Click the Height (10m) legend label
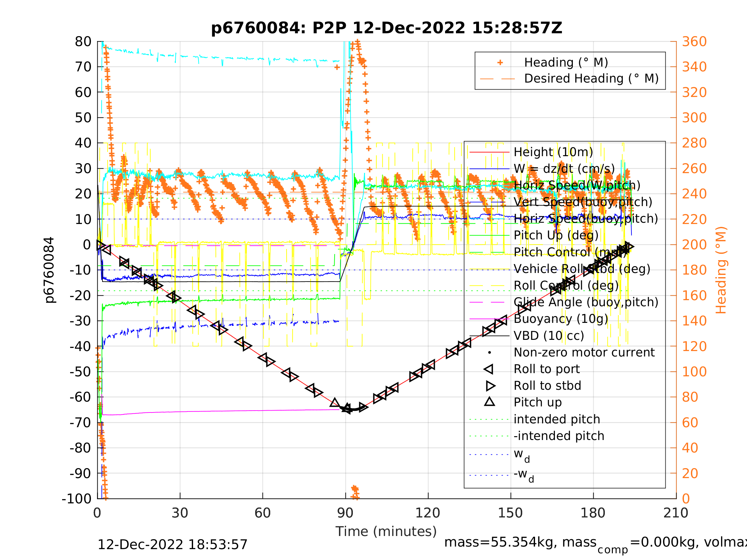The width and height of the screenshot is (747, 560). [553, 152]
